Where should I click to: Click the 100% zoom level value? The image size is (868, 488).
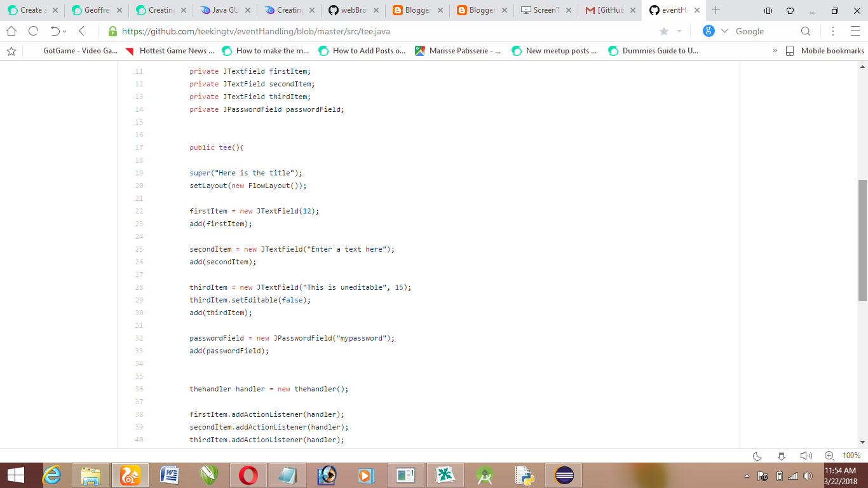tap(851, 456)
